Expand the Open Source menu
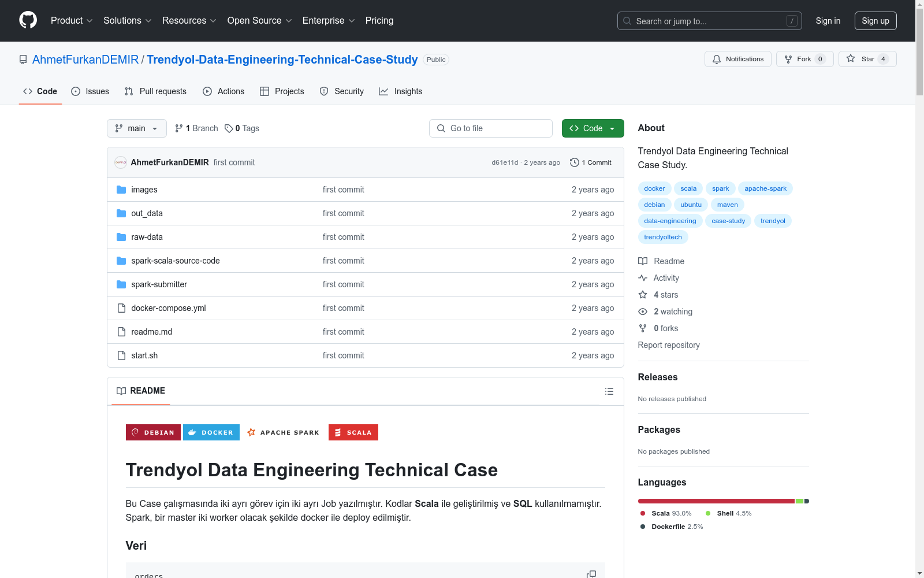 click(x=260, y=21)
